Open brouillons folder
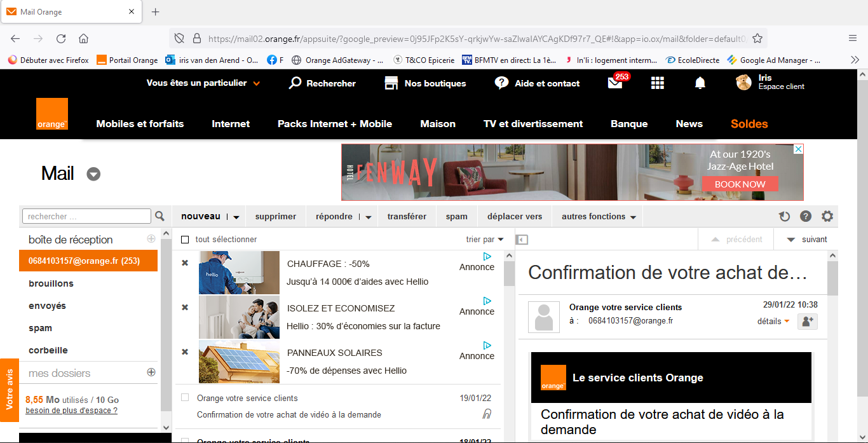Viewport: 868px width, 443px height. (x=51, y=283)
